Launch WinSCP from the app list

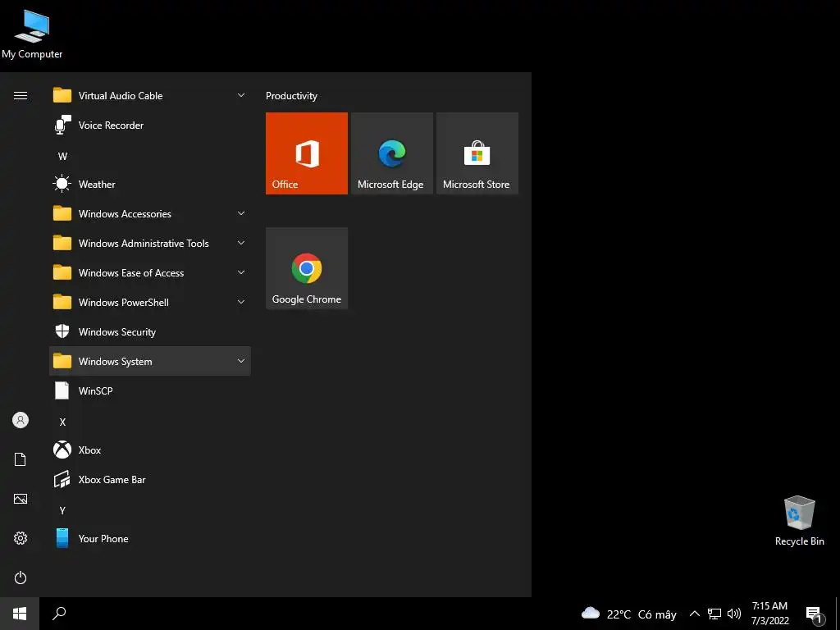click(150, 390)
